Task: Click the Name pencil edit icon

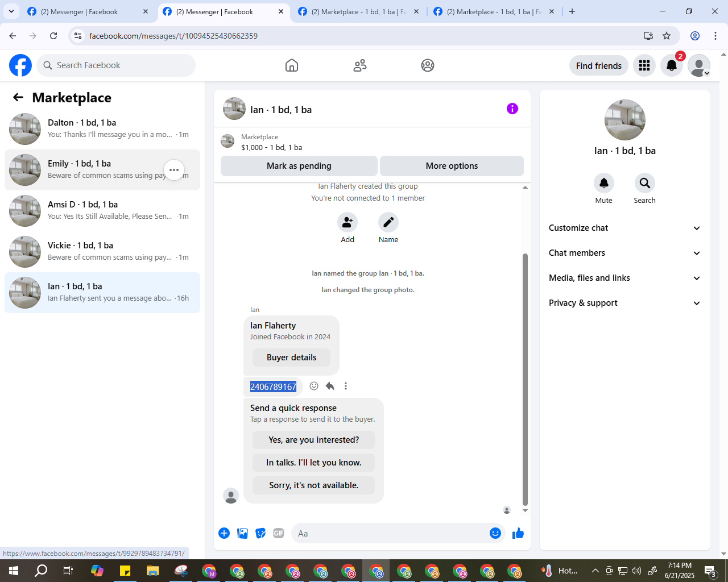Action: point(388,222)
